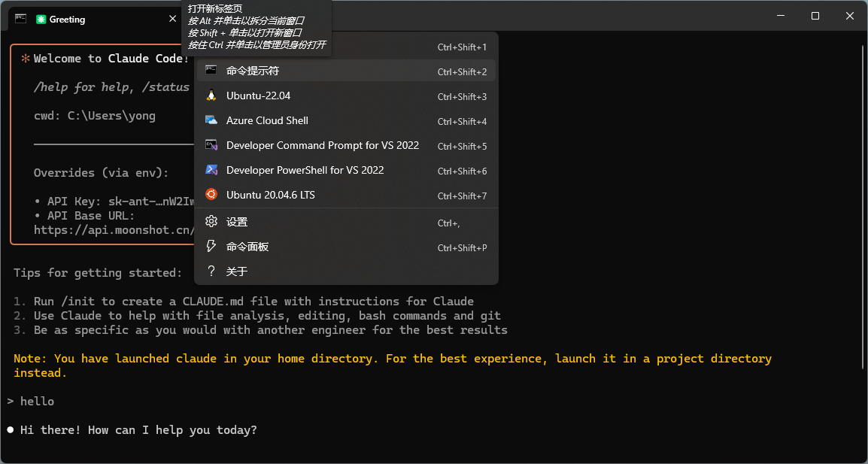868x464 pixels.
Task: Click tip 1 about running /init
Action: point(244,302)
